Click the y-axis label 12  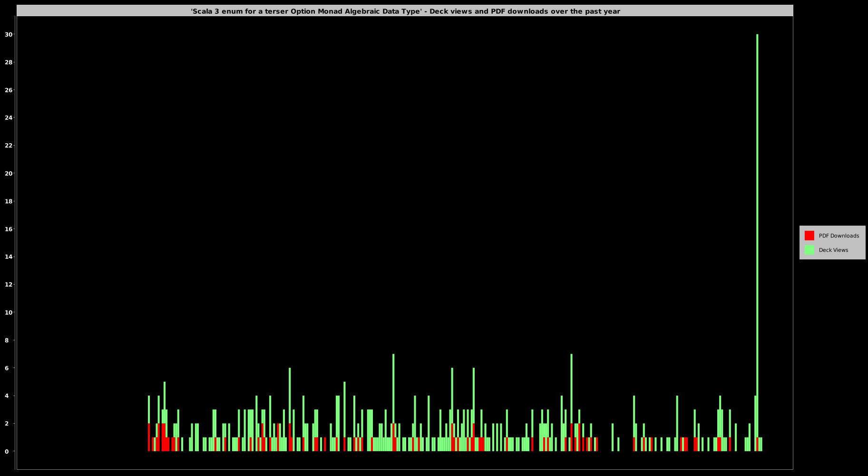pos(9,285)
